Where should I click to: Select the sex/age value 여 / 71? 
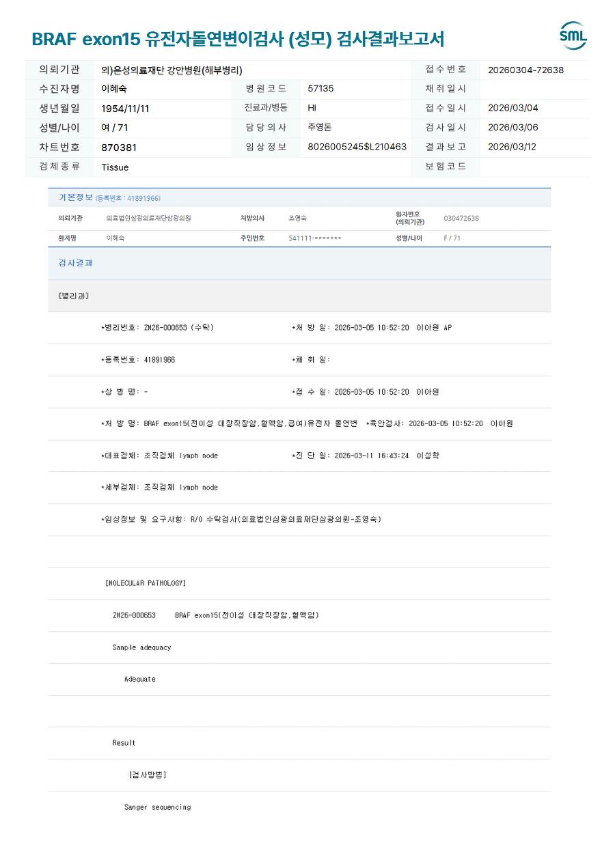click(x=114, y=128)
